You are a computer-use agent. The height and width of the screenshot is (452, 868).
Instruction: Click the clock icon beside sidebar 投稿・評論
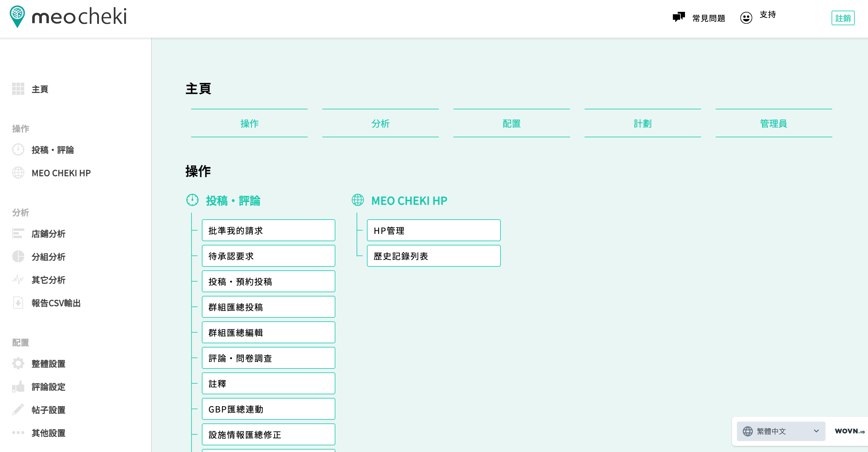[18, 149]
